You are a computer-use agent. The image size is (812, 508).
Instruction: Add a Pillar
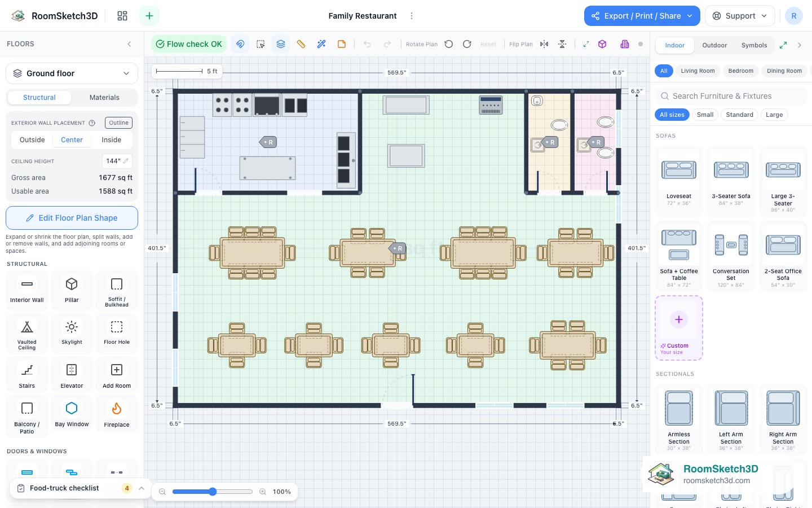(x=72, y=290)
